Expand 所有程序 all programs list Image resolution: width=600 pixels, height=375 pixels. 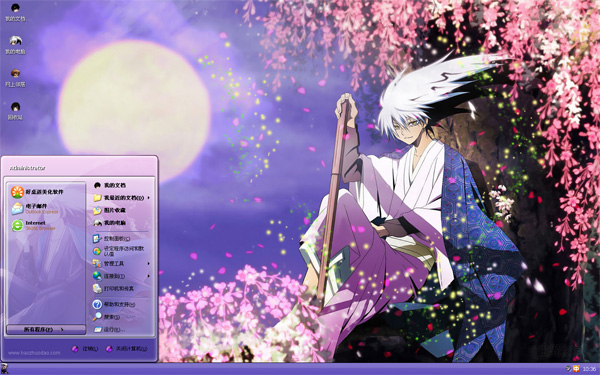[46, 329]
